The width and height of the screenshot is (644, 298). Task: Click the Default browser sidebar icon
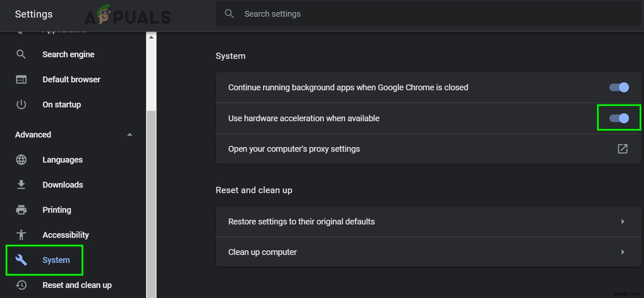coord(21,79)
